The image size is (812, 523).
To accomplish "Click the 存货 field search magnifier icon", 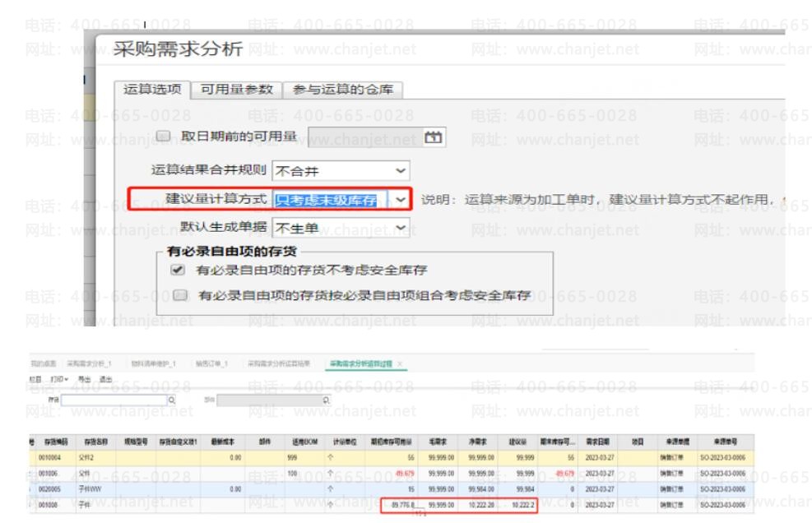I will point(171,400).
